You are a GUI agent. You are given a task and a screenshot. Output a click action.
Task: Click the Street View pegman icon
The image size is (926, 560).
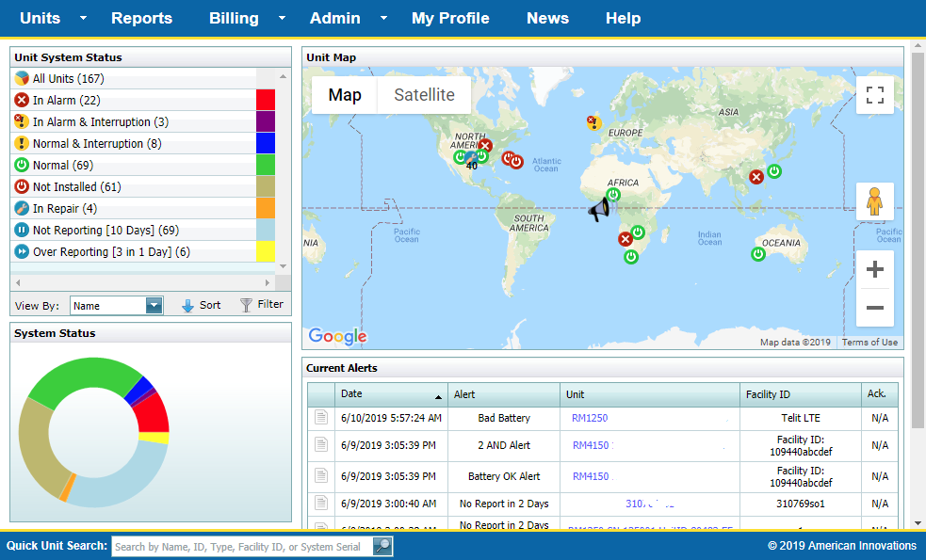click(x=874, y=201)
